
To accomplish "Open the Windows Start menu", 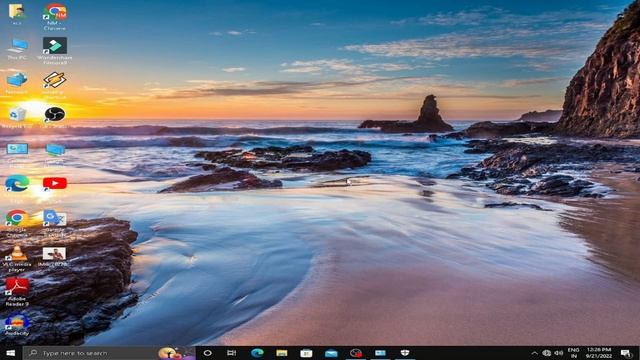I will point(11,353).
